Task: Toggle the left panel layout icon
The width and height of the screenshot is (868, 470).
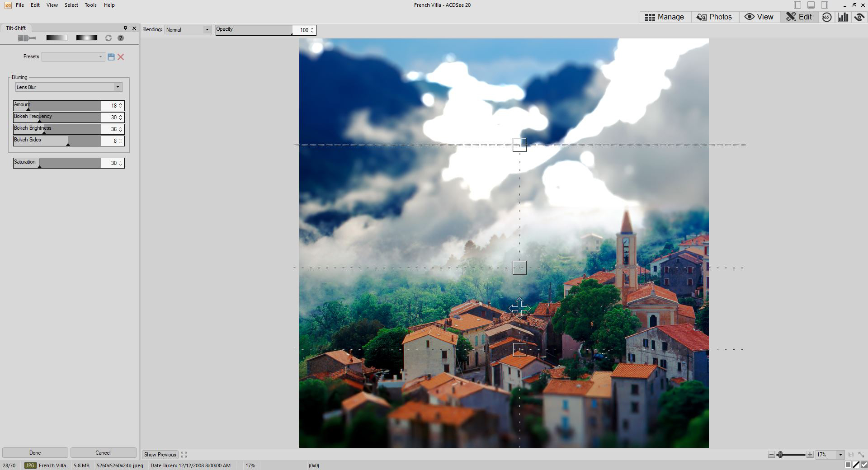Action: click(797, 5)
